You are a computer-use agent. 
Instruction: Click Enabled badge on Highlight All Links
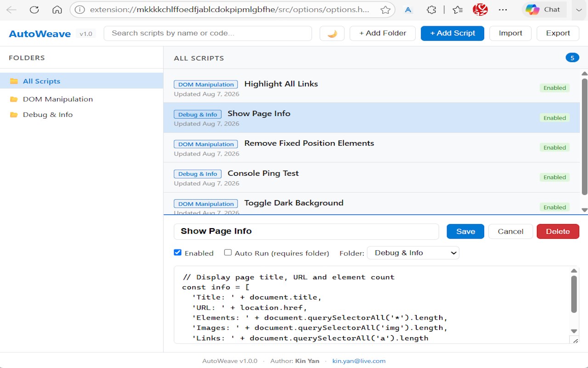(554, 88)
